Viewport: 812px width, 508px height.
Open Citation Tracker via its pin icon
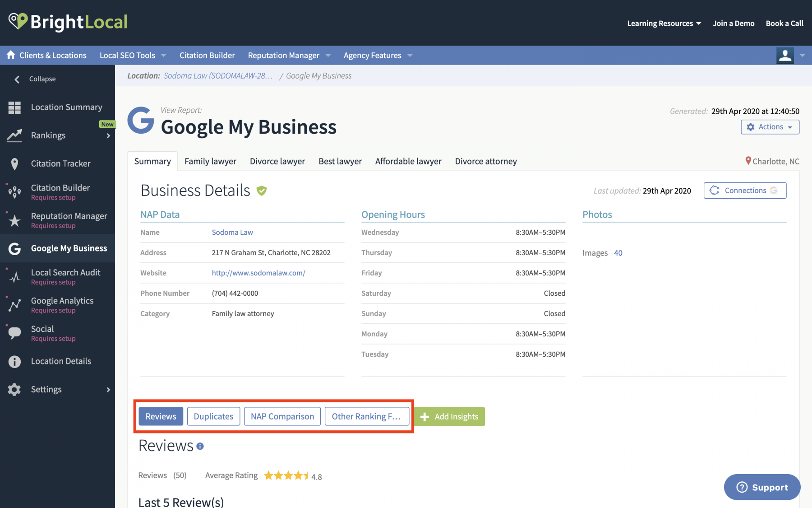[x=14, y=163]
